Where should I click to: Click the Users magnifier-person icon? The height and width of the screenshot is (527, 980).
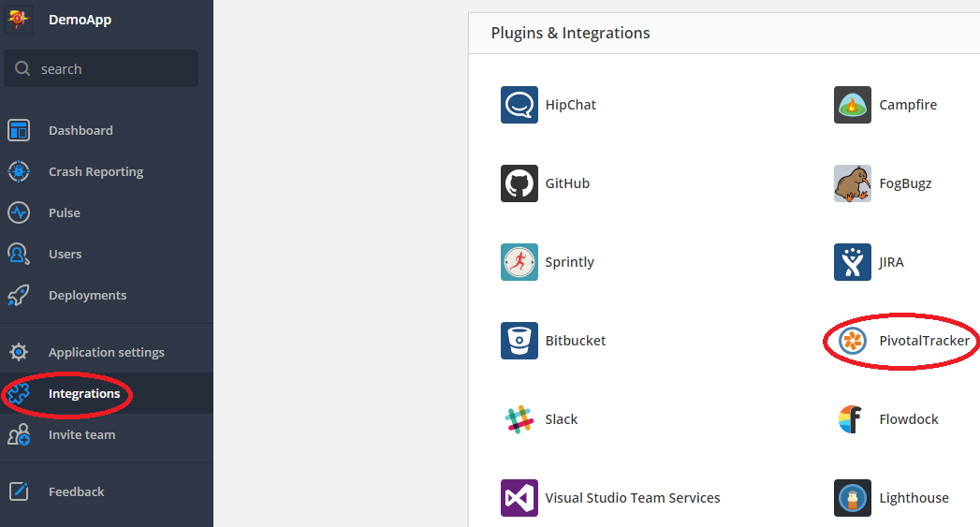(x=19, y=254)
